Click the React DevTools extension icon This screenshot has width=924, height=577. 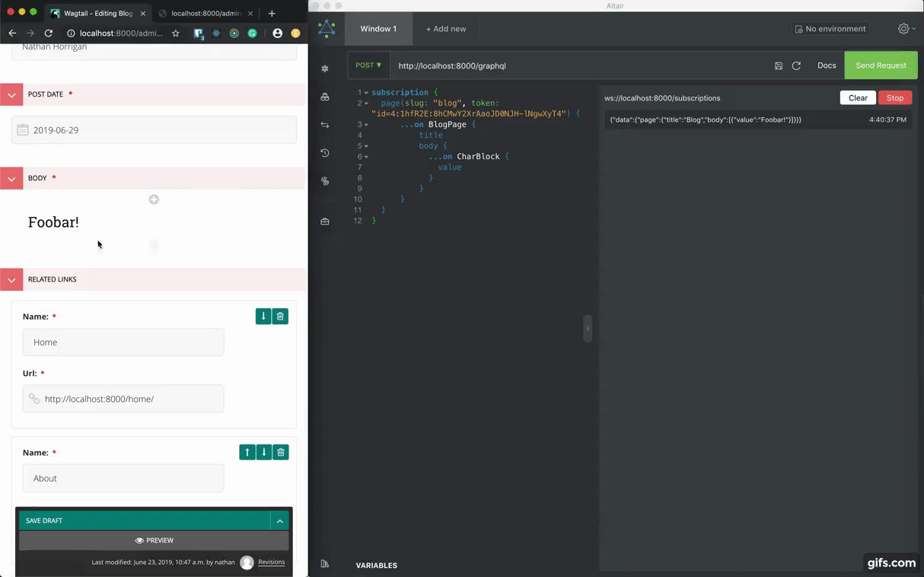click(216, 33)
